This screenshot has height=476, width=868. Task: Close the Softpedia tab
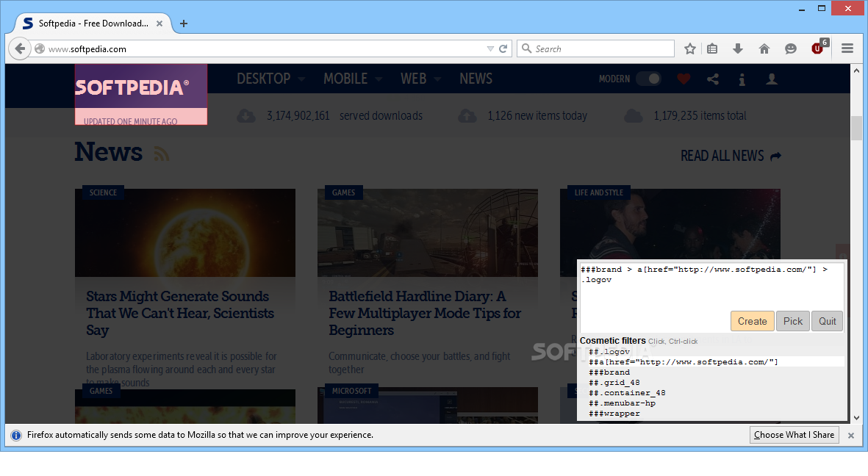[159, 24]
